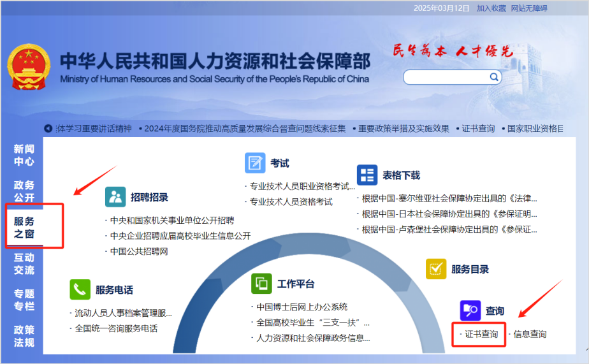Click the 招聘招录 heading
589x364 pixels.
pyautogui.click(x=149, y=197)
